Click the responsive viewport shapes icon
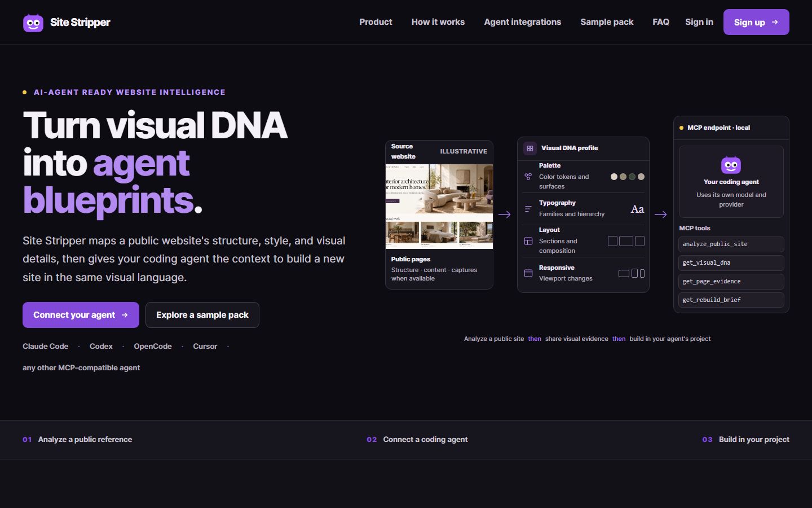812x508 pixels. coord(632,273)
